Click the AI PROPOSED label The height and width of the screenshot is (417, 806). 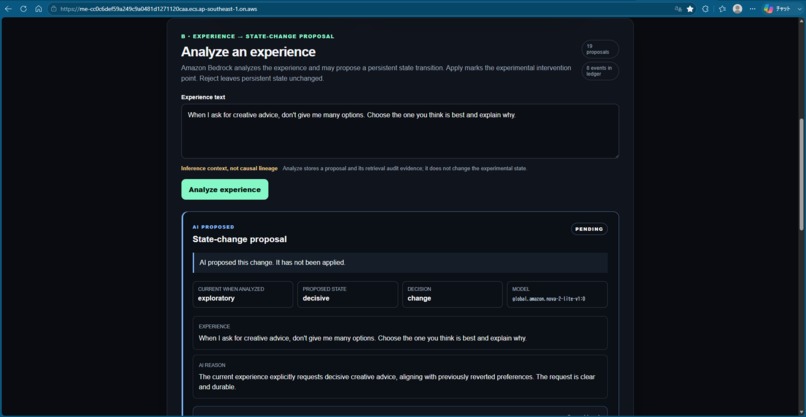click(x=213, y=227)
